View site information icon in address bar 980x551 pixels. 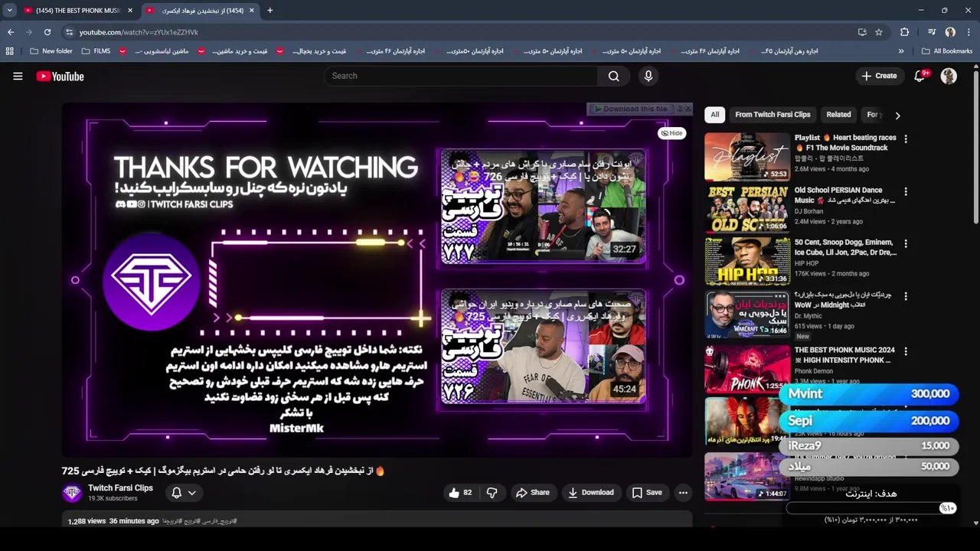(69, 32)
